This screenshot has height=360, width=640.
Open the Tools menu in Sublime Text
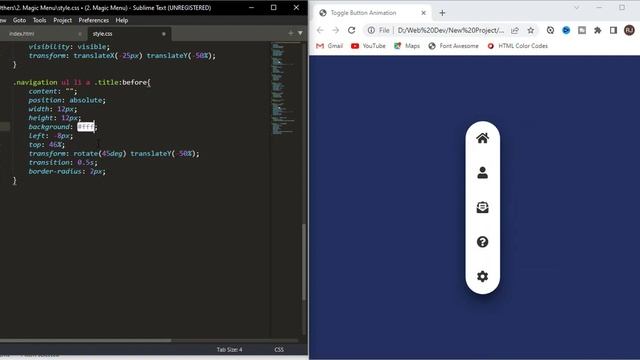pyautogui.click(x=39, y=20)
